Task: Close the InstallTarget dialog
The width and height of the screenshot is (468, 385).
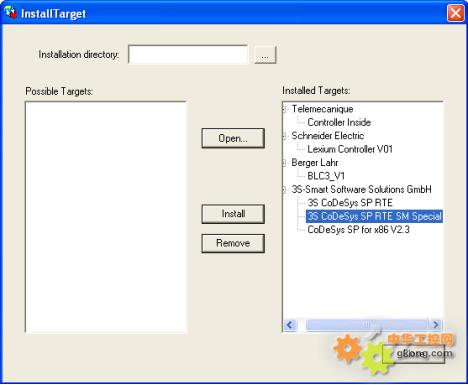Action: 455,13
